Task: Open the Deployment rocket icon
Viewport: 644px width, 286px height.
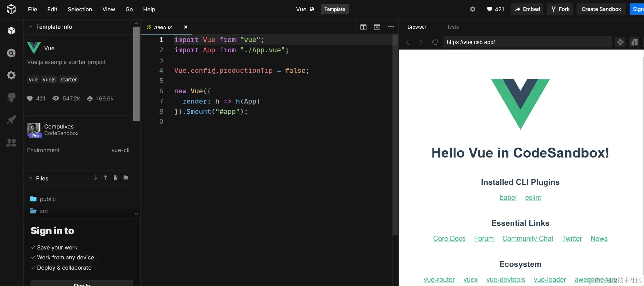Action: 11,120
